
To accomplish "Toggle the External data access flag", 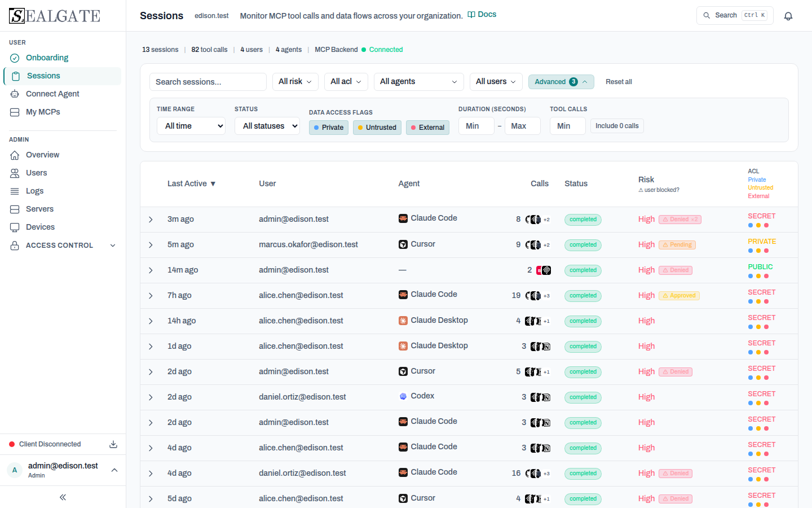I will [427, 128].
